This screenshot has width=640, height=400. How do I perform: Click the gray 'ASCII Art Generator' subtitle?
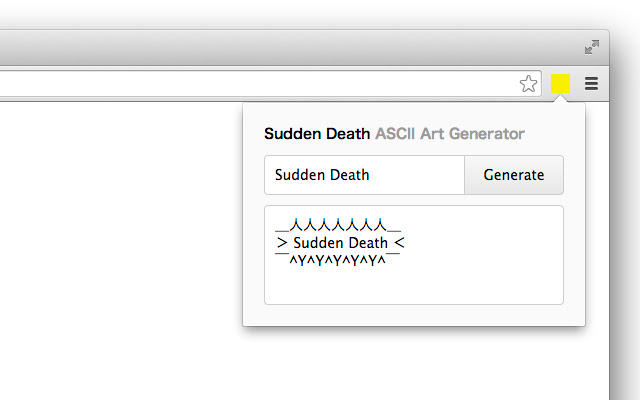coord(450,133)
